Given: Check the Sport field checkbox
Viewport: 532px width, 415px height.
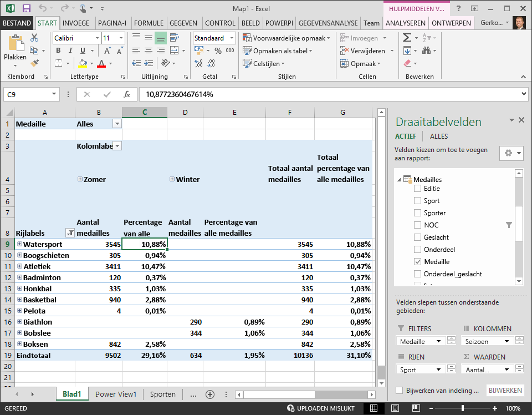Looking at the screenshot, I should pyautogui.click(x=418, y=201).
